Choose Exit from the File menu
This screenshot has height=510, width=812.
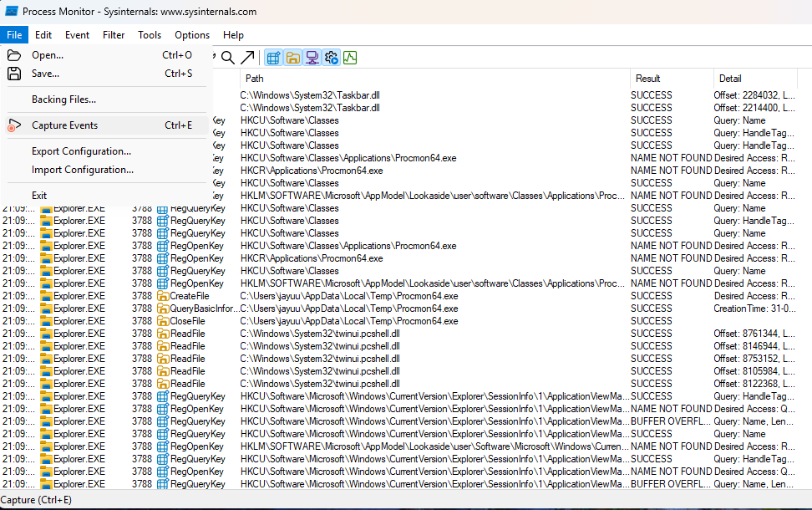(106, 196)
